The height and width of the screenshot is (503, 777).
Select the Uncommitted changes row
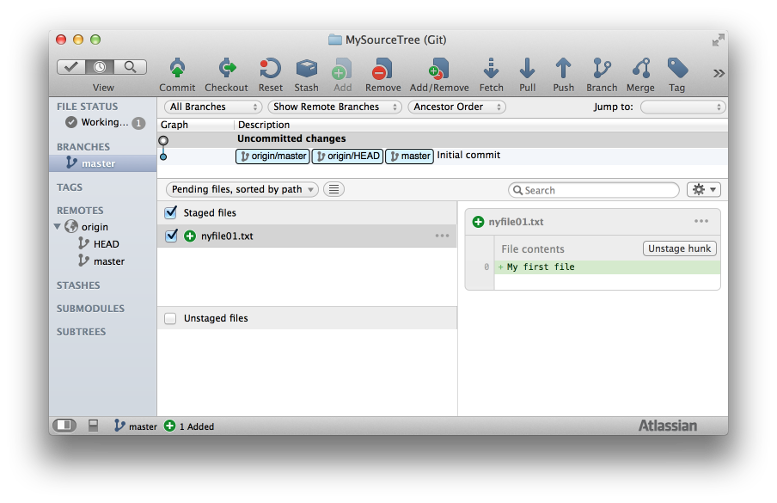442,139
